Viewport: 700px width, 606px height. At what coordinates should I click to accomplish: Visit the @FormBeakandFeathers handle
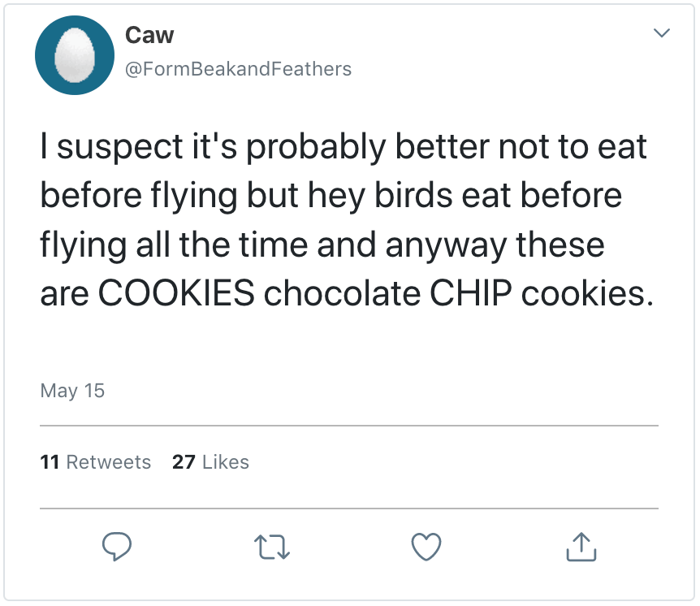(237, 69)
